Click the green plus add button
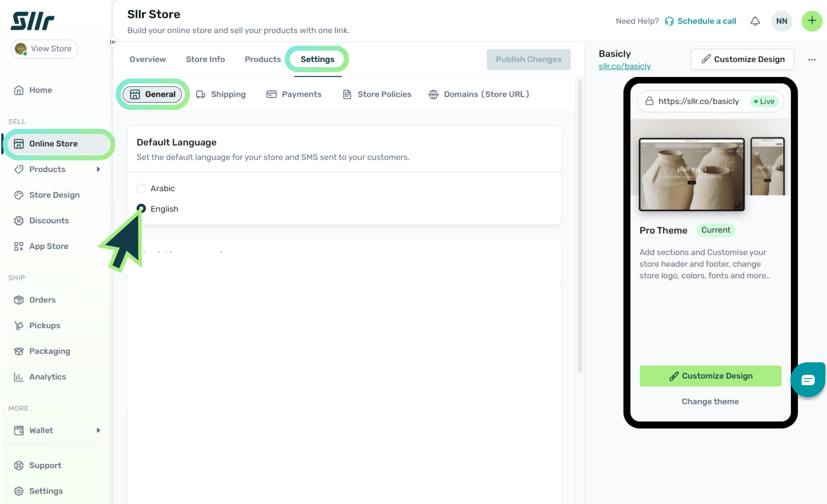The width and height of the screenshot is (827, 504). coord(812,21)
